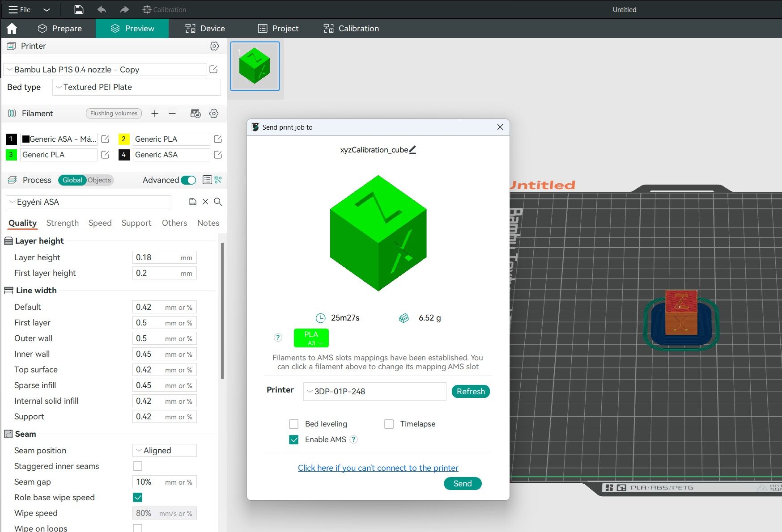
Task: Save the Egyéni ASA process preset
Action: tap(193, 202)
